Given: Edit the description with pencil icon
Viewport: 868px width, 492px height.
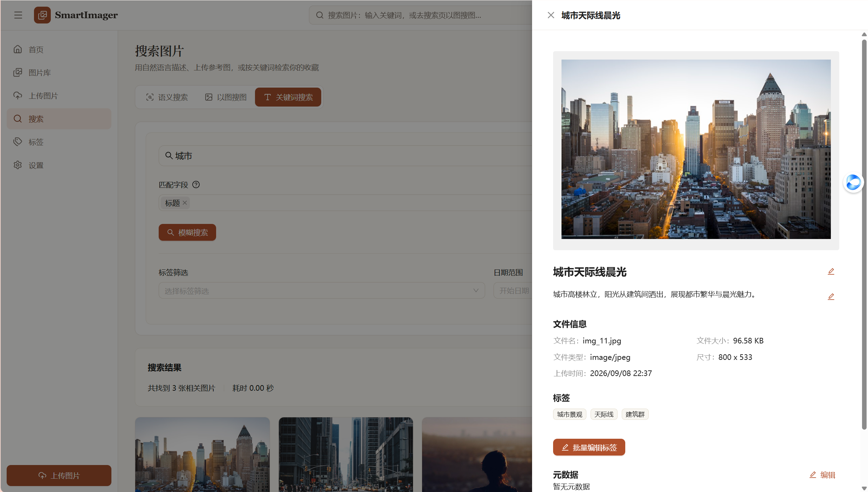Looking at the screenshot, I should [831, 296].
